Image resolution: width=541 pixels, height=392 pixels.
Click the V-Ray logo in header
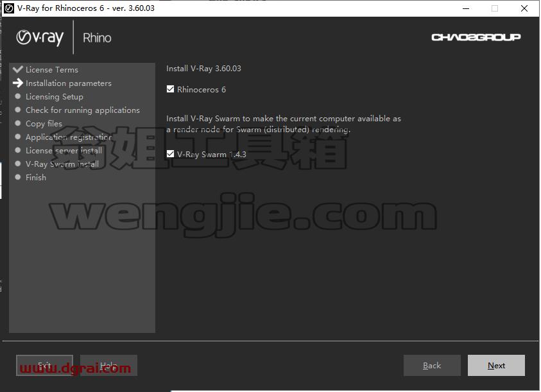(x=40, y=37)
